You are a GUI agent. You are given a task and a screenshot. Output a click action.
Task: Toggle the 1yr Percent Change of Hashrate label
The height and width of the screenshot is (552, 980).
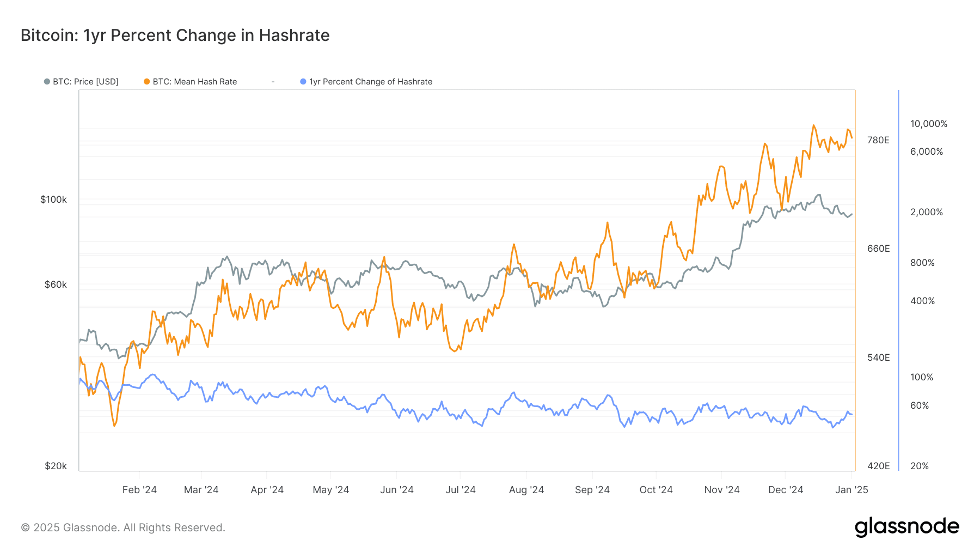[371, 82]
